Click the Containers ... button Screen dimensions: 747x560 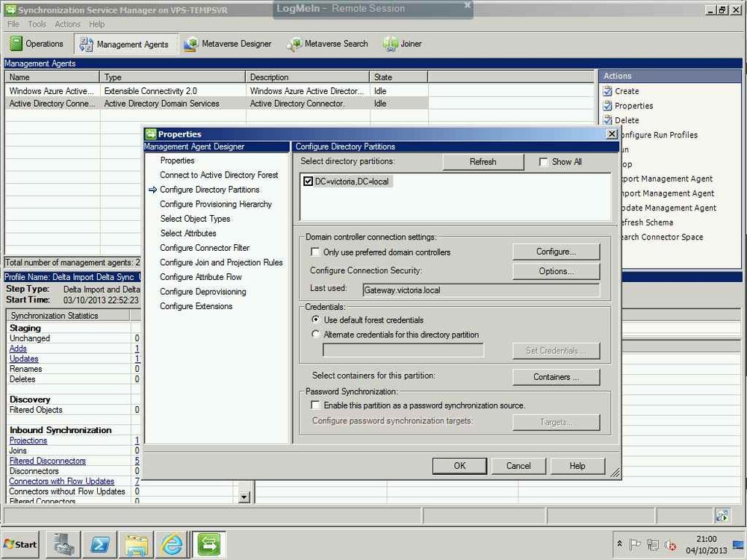pyautogui.click(x=556, y=376)
